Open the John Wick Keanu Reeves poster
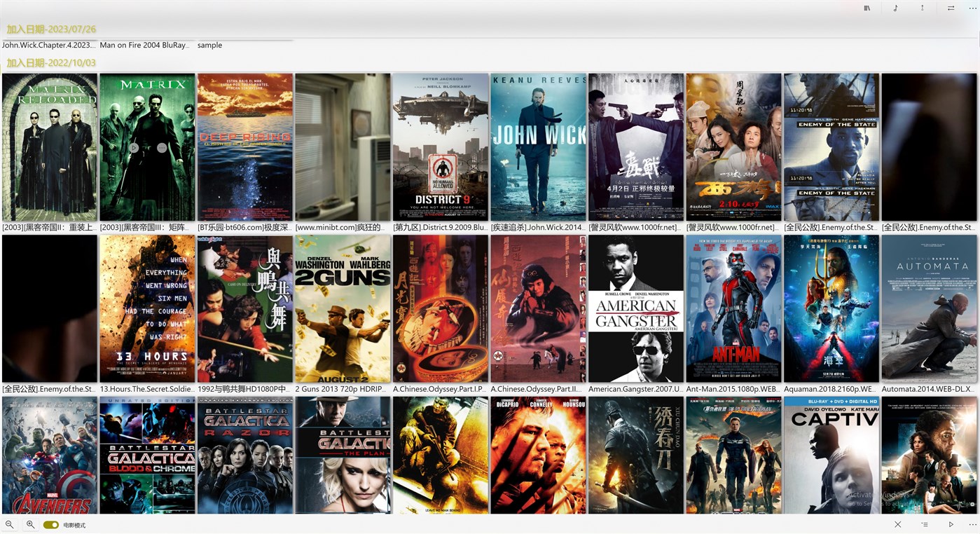The height and width of the screenshot is (534, 980). (538, 147)
